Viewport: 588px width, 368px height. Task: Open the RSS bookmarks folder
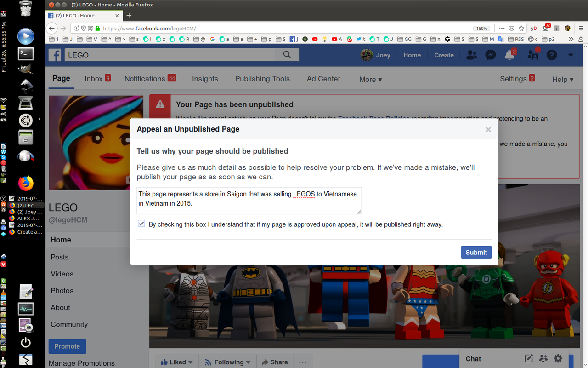coord(516,39)
